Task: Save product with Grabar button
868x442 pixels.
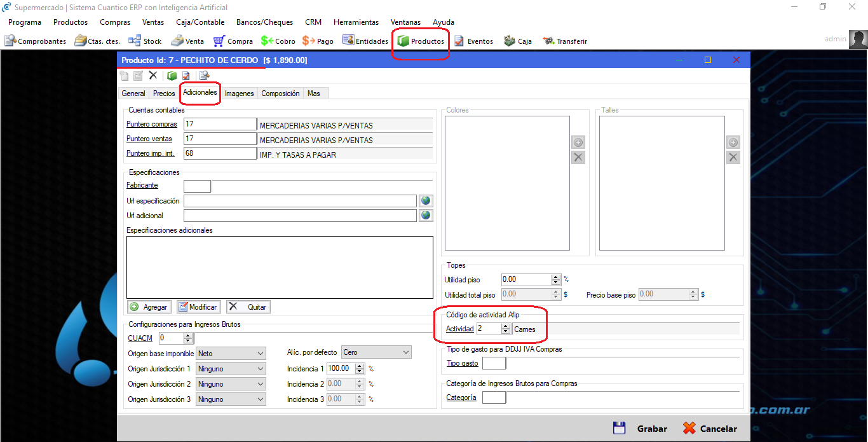Action: pos(640,429)
